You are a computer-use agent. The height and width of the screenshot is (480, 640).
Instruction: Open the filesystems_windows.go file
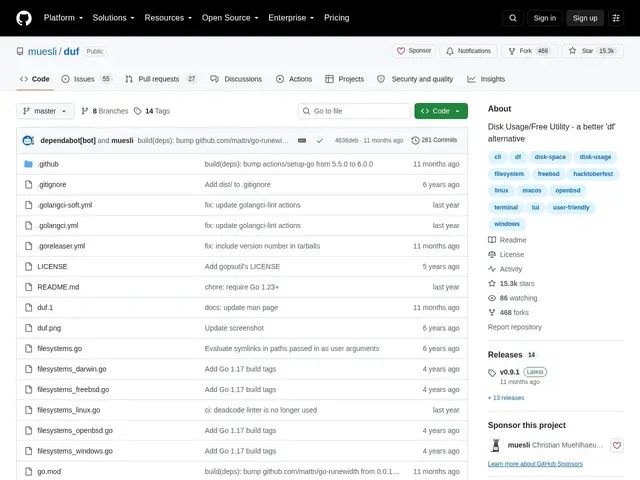(75, 451)
